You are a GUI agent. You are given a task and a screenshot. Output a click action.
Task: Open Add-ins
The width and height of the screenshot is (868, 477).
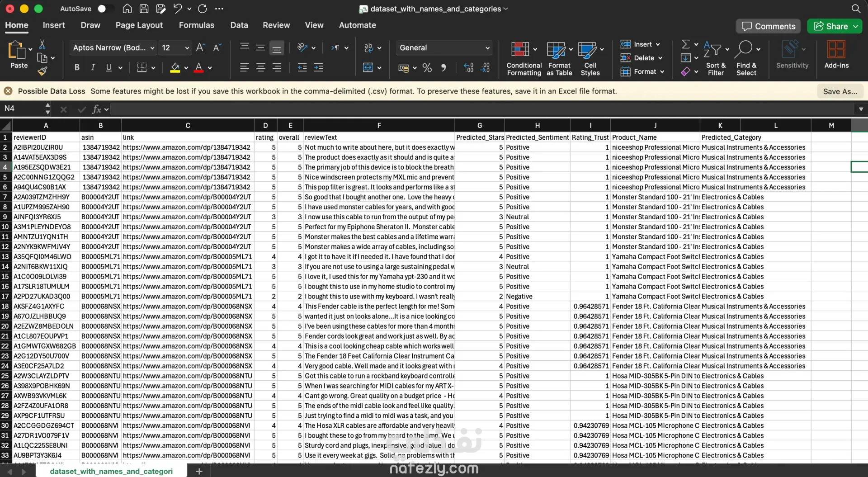pyautogui.click(x=836, y=54)
